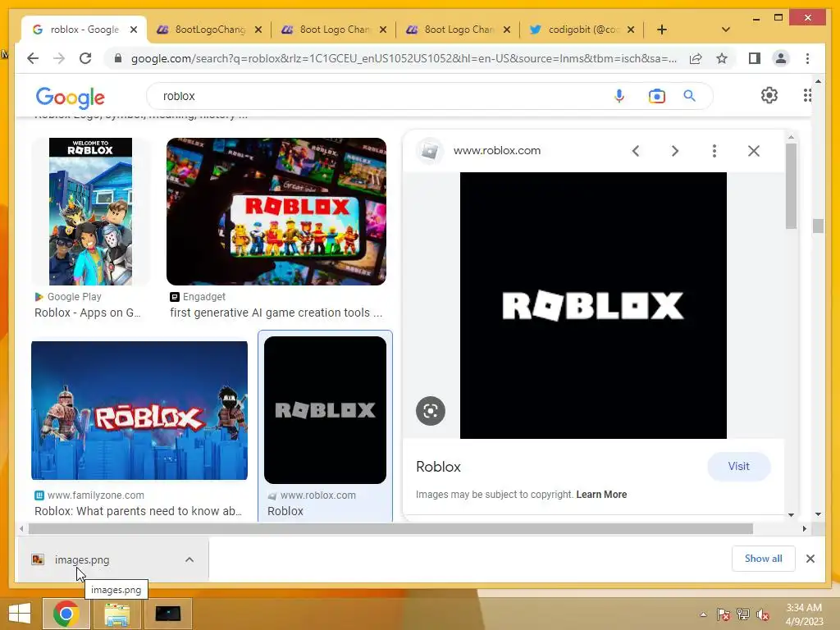Open the Chrome profile avatar
The height and width of the screenshot is (630, 840).
point(781,58)
